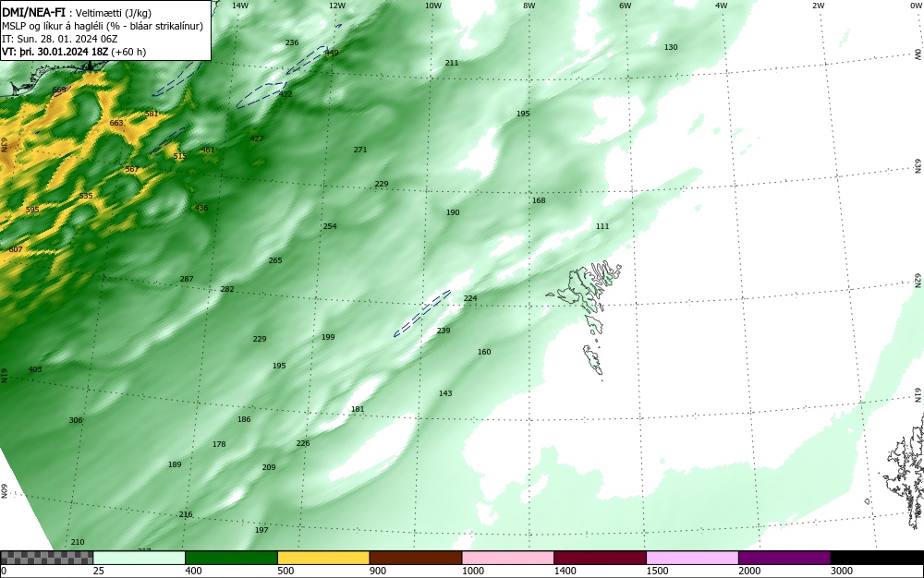924x578 pixels.
Task: Click the black legend swatch above 3000
Action: [877, 558]
